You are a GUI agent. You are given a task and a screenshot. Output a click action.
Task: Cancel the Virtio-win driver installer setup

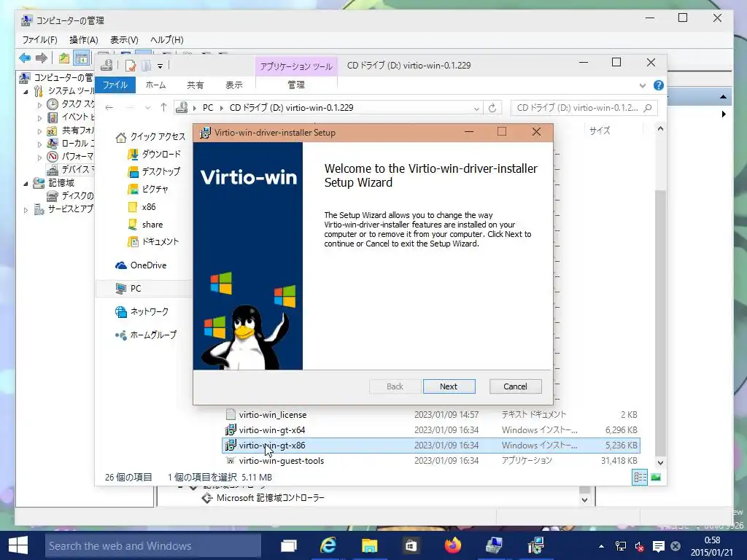pos(515,386)
